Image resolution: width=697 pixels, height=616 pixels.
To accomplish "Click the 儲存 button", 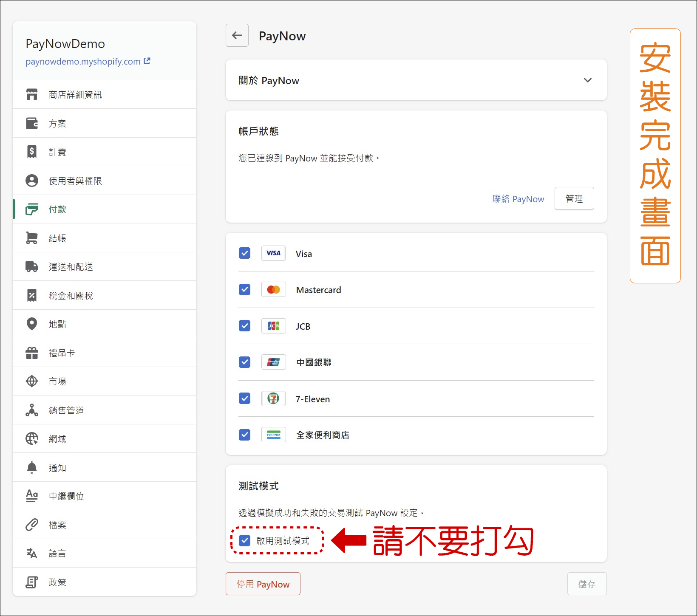I will coord(587,584).
